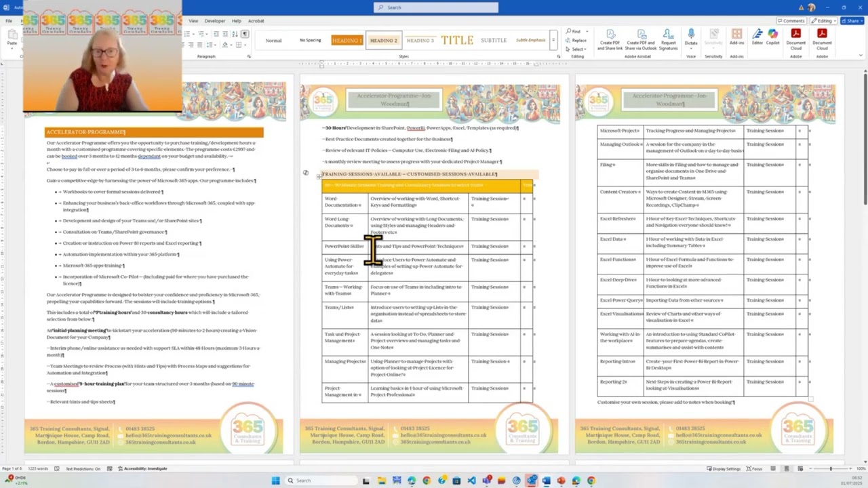Open the Acrobat tab
This screenshot has height=488, width=868.
point(256,21)
